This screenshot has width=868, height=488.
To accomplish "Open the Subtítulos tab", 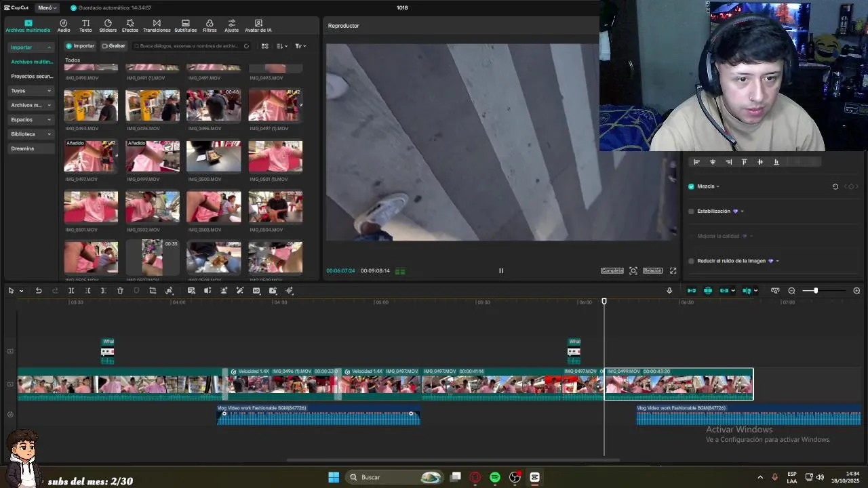I will click(186, 26).
